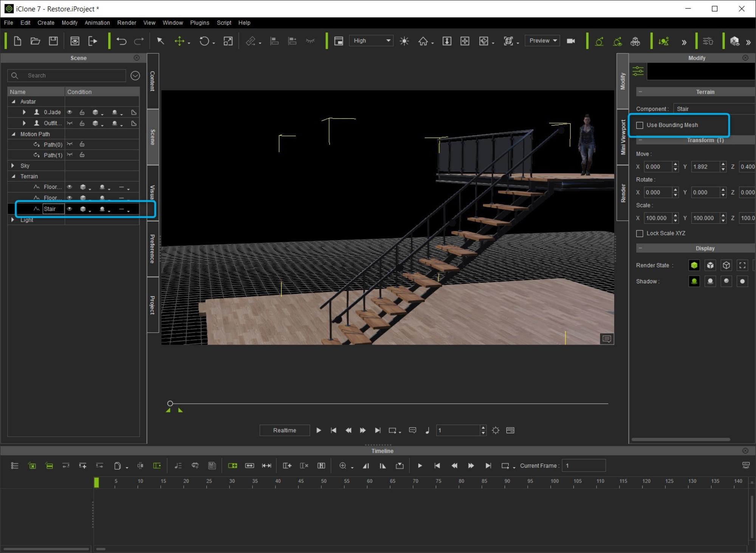The image size is (756, 553).
Task: Expand the 0.Jade tree node
Action: tap(24, 112)
